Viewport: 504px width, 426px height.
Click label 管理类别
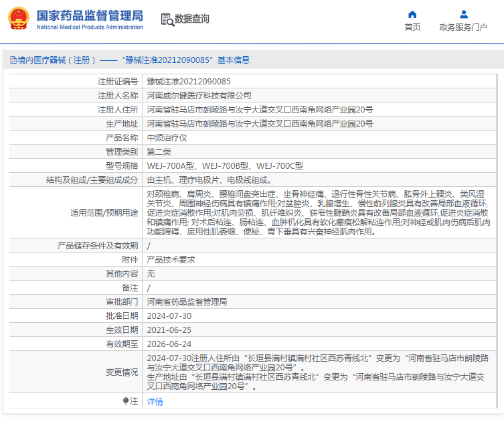[x=122, y=152]
